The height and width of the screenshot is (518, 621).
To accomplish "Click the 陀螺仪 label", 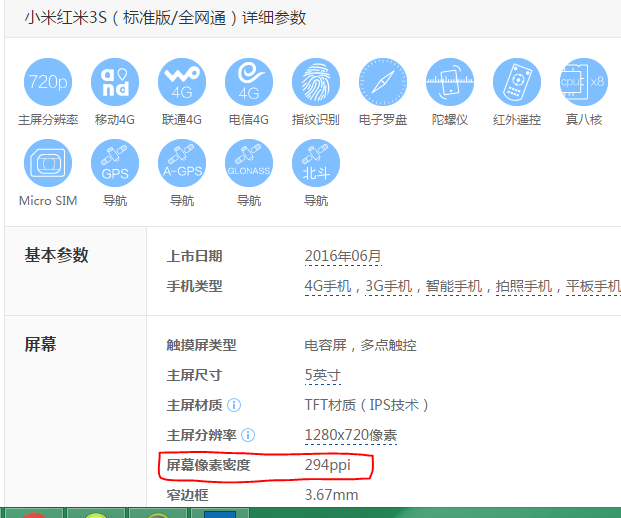I will (450, 120).
